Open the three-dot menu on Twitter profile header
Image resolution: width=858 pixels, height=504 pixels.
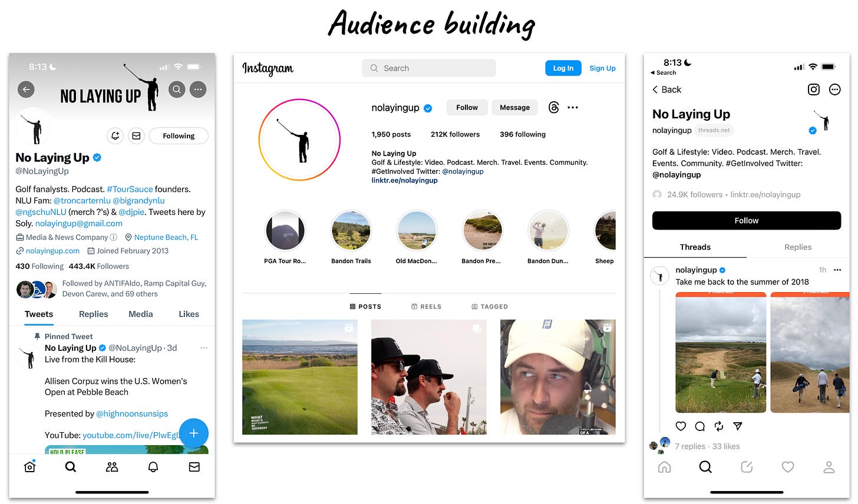coord(198,89)
